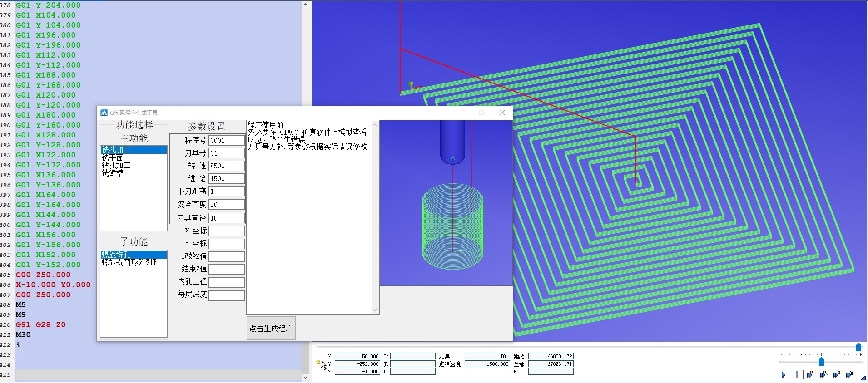Image resolution: width=868 pixels, height=383 pixels.
Task: Pause the toolpath simulation
Action: [797, 375]
